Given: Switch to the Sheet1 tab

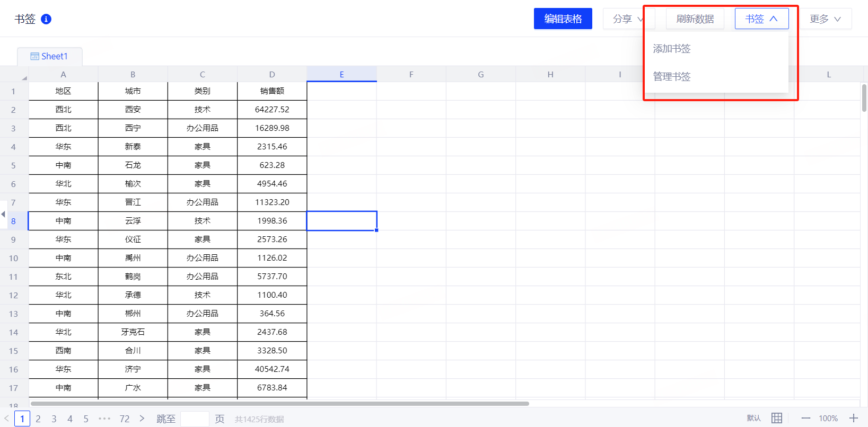Looking at the screenshot, I should pos(50,56).
